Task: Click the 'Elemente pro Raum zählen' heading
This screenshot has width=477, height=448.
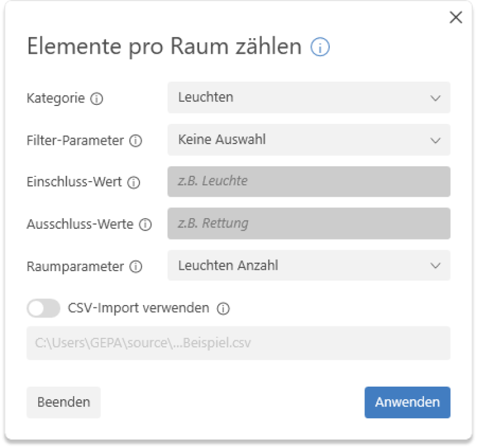Action: coord(165,47)
